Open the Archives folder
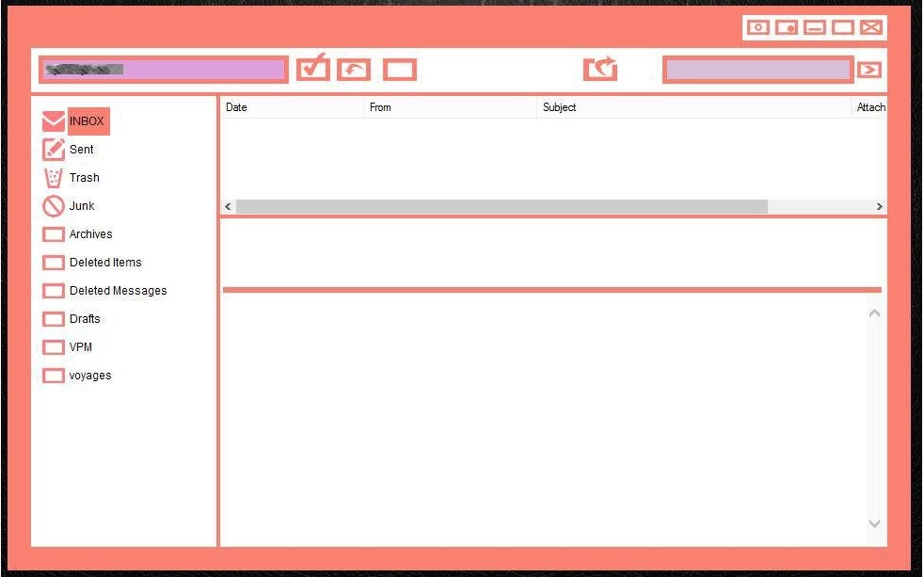 pos(90,234)
